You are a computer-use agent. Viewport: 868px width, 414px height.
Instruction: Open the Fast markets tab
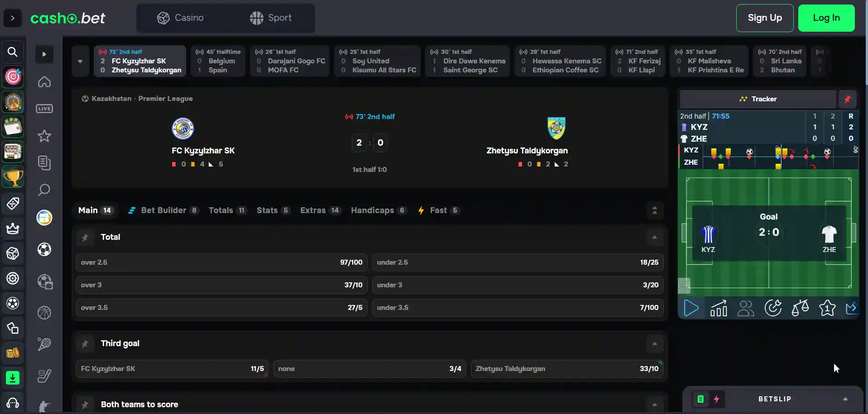pos(438,210)
